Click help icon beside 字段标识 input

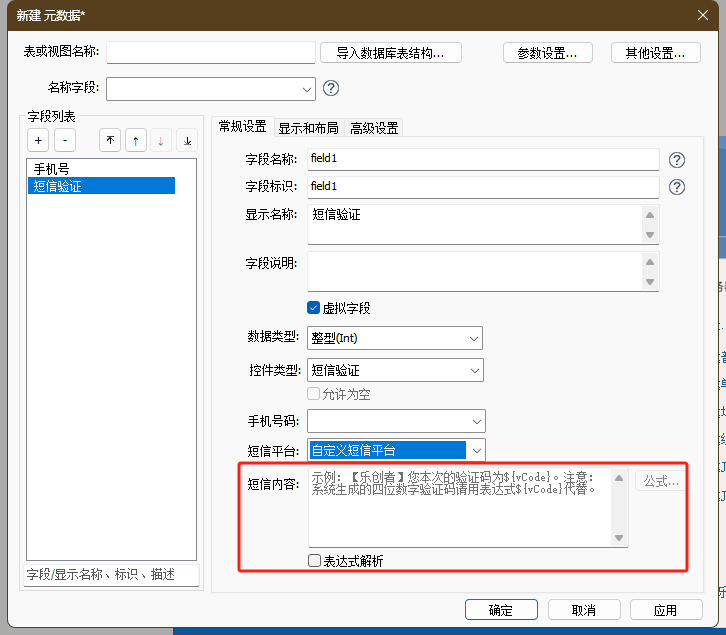(677, 186)
